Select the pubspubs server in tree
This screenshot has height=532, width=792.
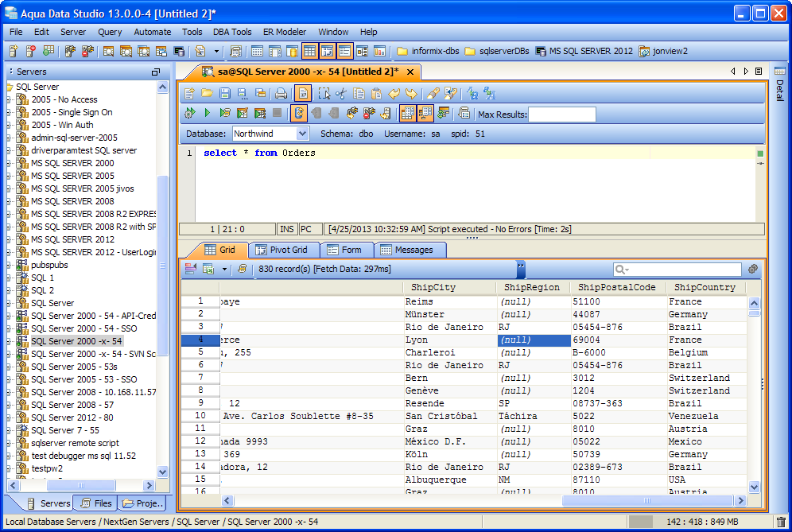pyautogui.click(x=49, y=265)
